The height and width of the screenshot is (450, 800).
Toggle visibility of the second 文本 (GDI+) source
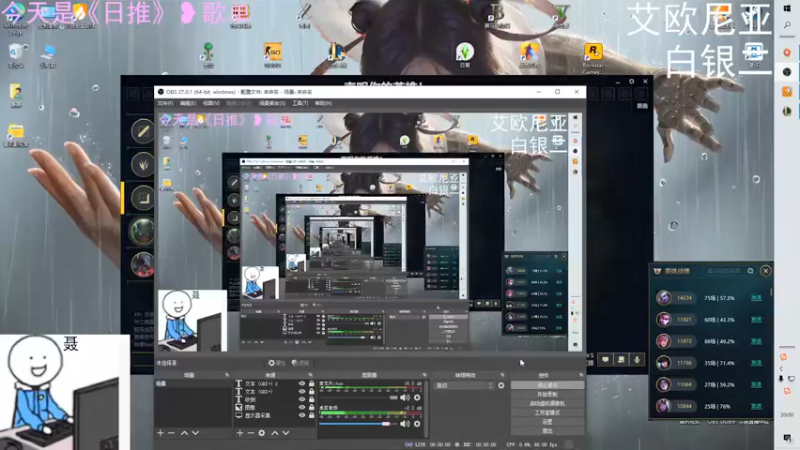click(x=302, y=392)
